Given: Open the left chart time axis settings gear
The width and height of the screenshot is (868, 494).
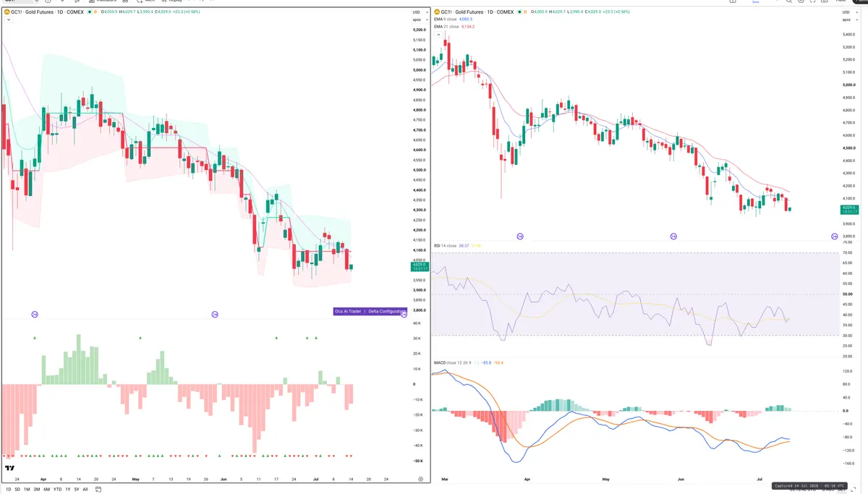Looking at the screenshot, I should (420, 479).
